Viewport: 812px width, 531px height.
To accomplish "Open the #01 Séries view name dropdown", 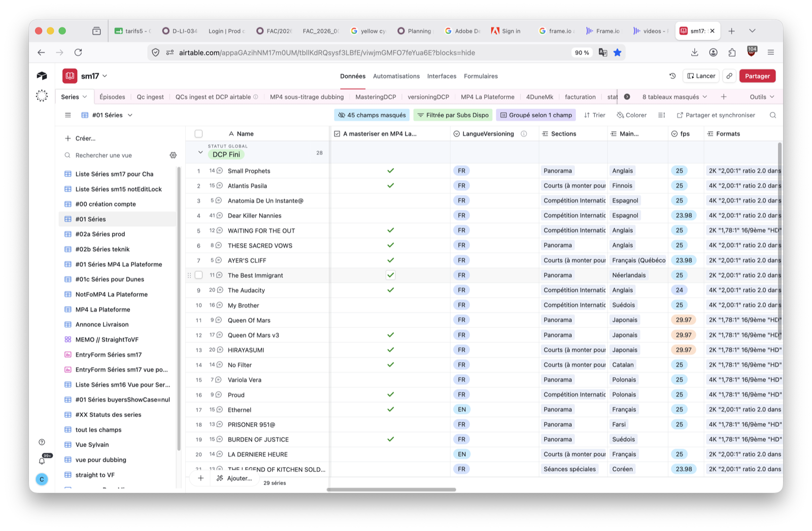I will pos(130,115).
